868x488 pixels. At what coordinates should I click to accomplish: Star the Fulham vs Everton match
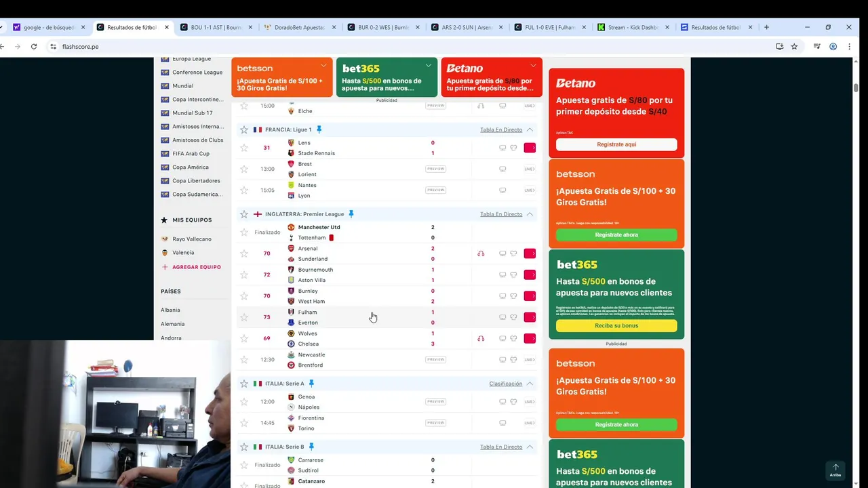pos(244,317)
